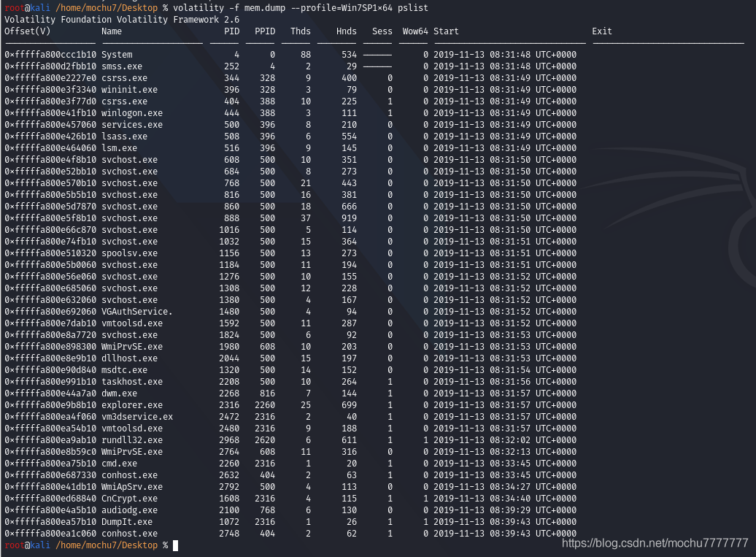
Task: Select the dllhost.exe process name
Action: [x=129, y=358]
